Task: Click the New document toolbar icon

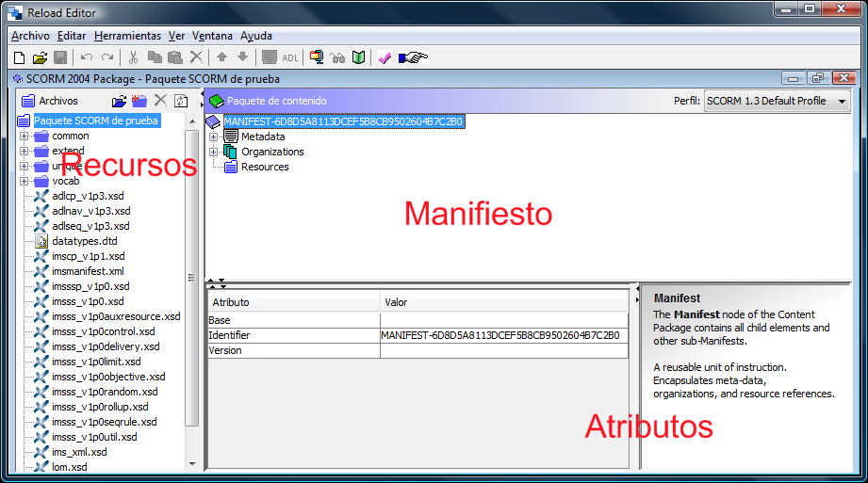Action: click(20, 57)
